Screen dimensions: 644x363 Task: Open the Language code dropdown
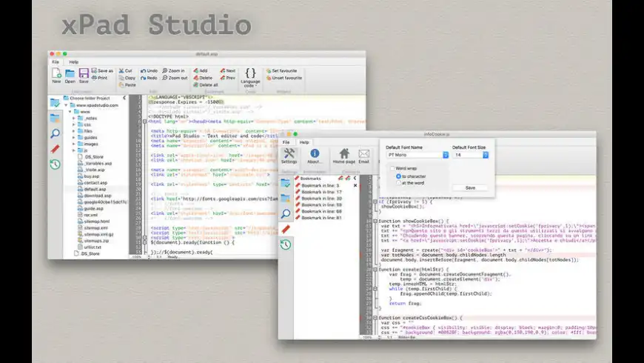(250, 77)
